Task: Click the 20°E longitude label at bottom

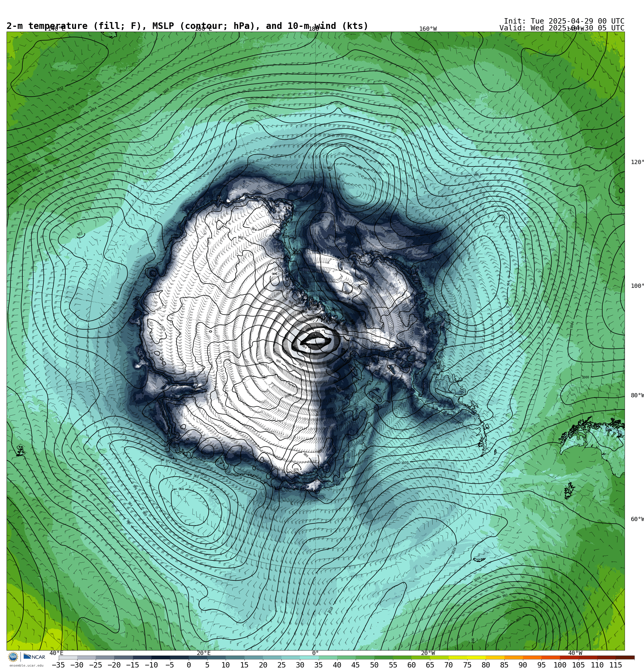Action: pos(203,653)
